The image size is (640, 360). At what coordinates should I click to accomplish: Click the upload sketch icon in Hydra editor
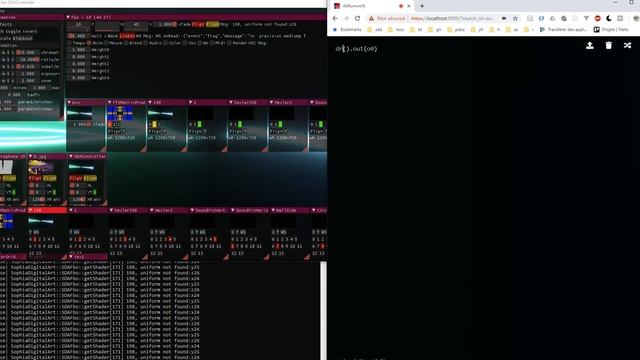pos(589,45)
